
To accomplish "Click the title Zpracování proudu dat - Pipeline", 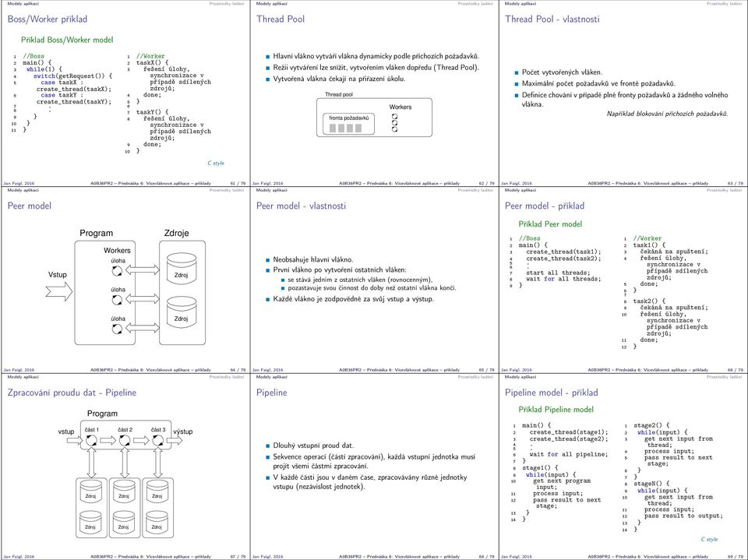I will (x=72, y=393).
